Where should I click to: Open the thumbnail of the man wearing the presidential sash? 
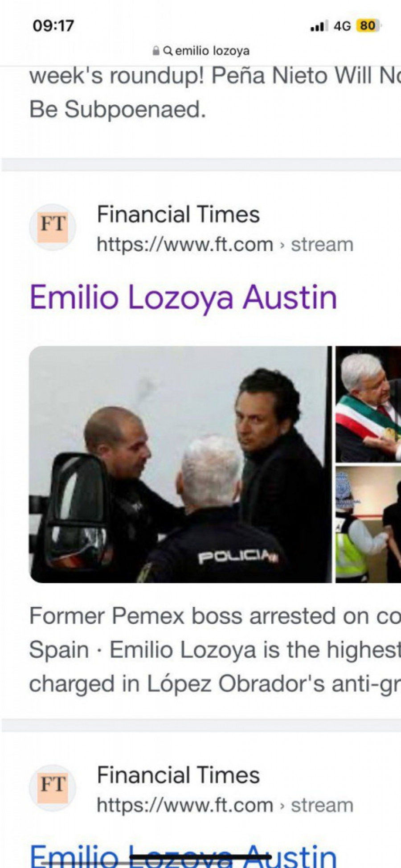(x=368, y=404)
